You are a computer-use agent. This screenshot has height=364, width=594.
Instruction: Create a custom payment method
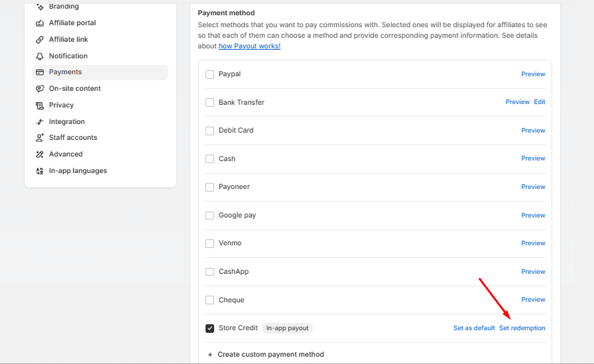(265, 355)
